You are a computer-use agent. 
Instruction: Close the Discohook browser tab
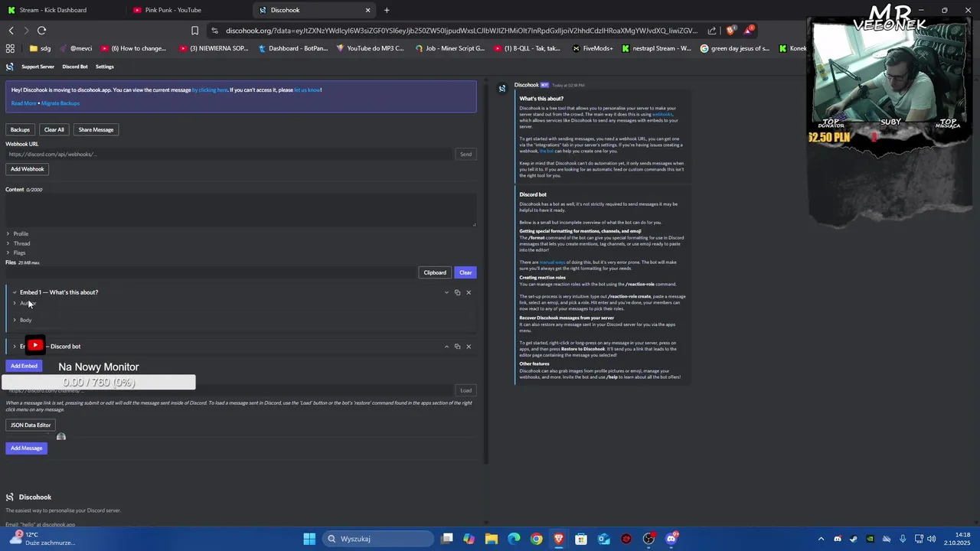(367, 10)
